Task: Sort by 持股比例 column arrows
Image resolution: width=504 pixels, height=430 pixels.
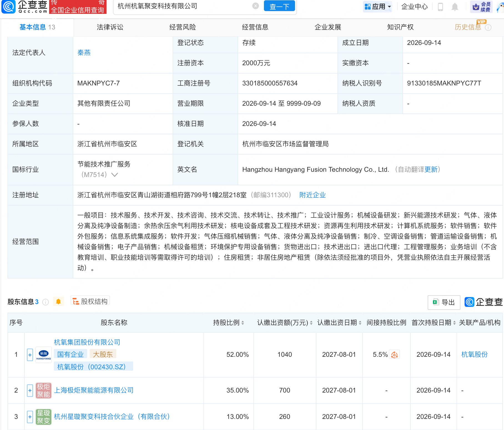Action: pyautogui.click(x=243, y=323)
